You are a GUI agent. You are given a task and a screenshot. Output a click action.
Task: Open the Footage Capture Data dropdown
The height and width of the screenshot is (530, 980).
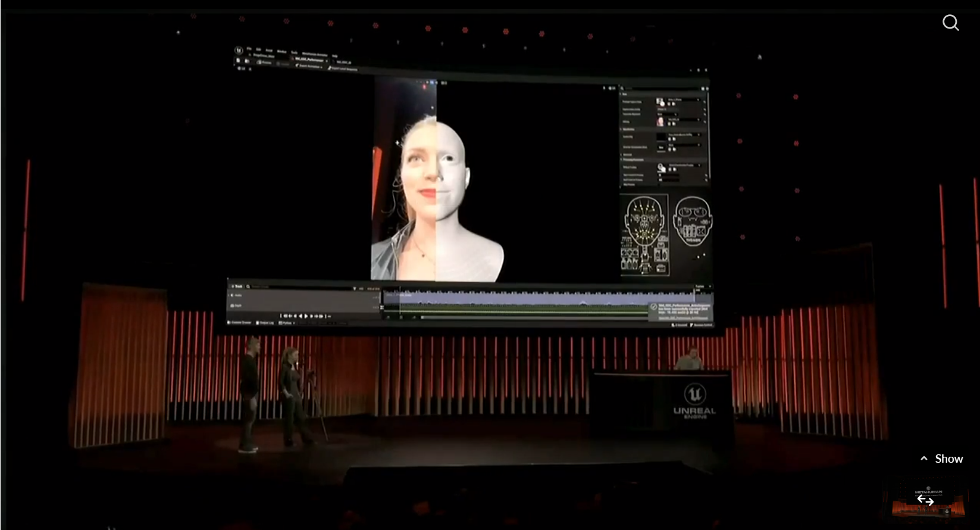click(x=697, y=99)
